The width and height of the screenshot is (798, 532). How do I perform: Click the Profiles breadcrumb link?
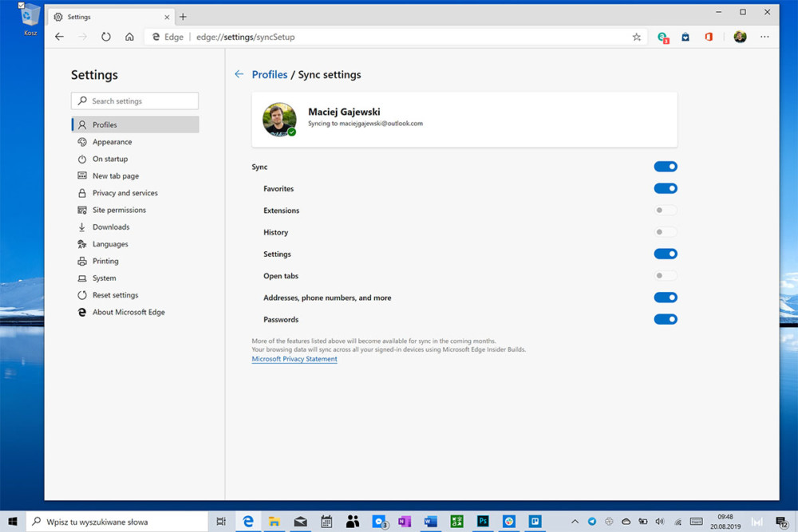270,74
